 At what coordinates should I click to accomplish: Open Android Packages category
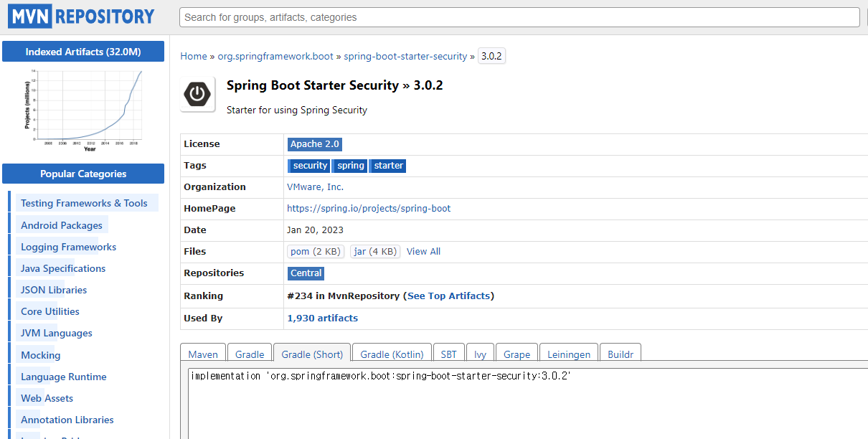pyautogui.click(x=62, y=225)
